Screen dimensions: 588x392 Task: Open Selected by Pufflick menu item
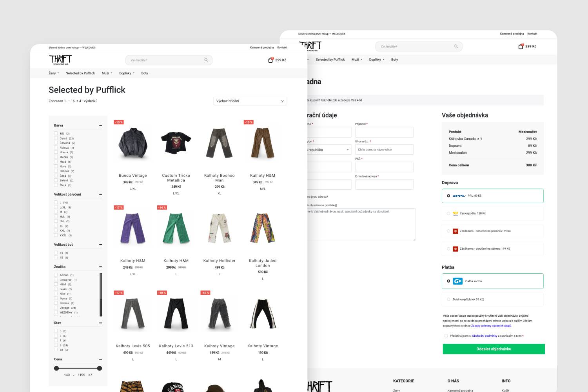(x=80, y=73)
